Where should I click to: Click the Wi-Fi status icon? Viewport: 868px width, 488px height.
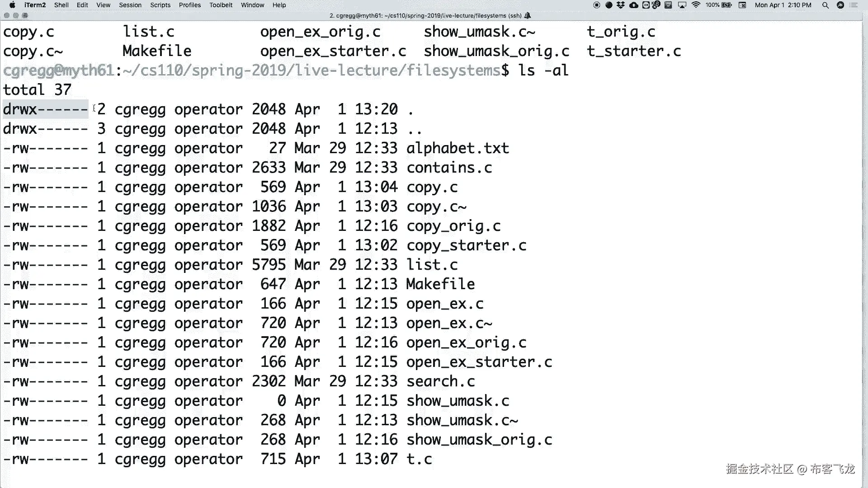[696, 5]
